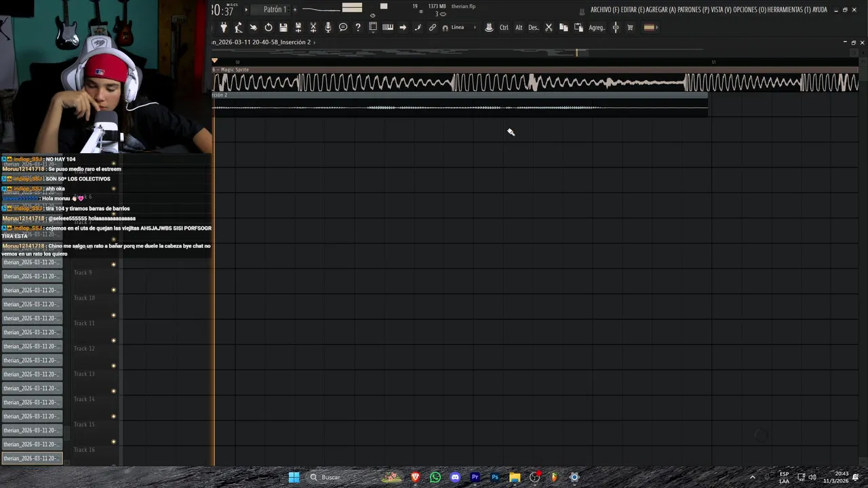
Task: Click the copy pages icon
Action: pyautogui.click(x=564, y=27)
